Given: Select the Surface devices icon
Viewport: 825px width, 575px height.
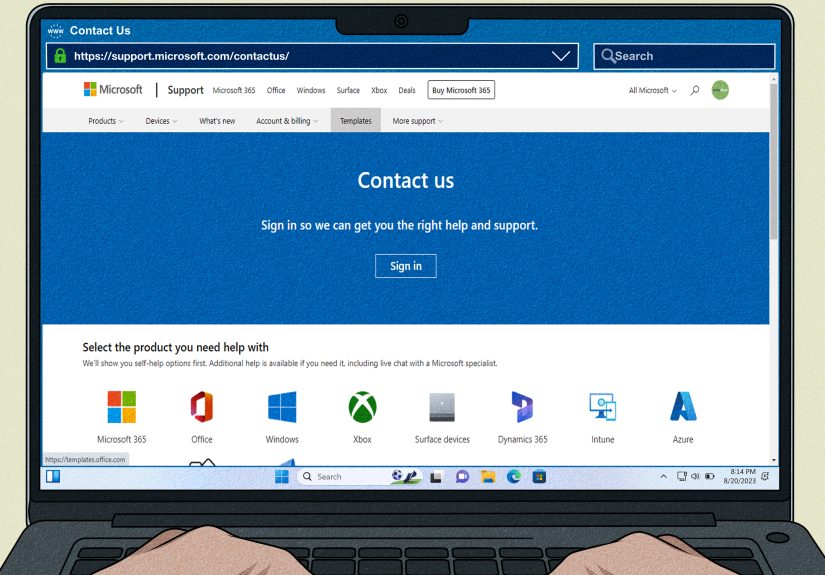Looking at the screenshot, I should coord(442,407).
